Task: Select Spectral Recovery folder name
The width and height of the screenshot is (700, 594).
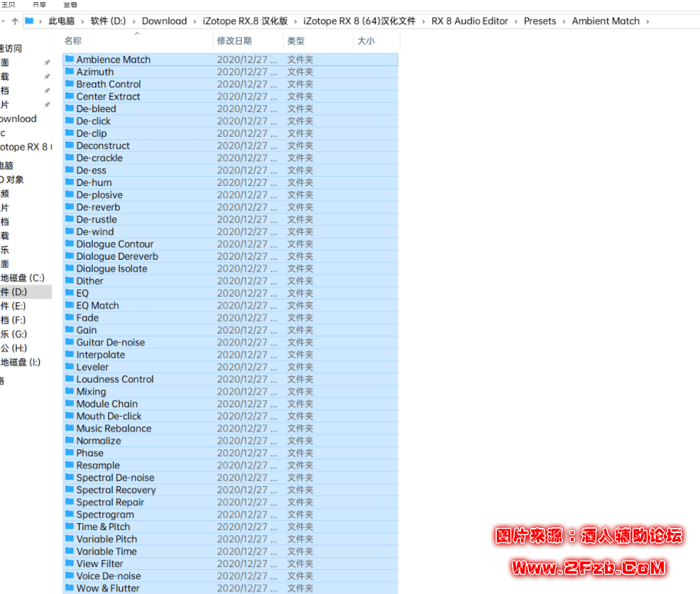Action: (116, 490)
